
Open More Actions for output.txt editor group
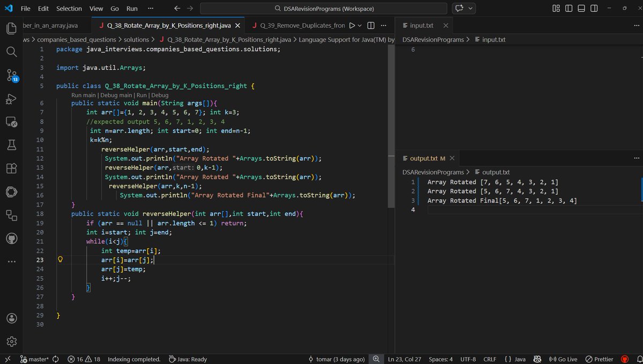[637, 158]
